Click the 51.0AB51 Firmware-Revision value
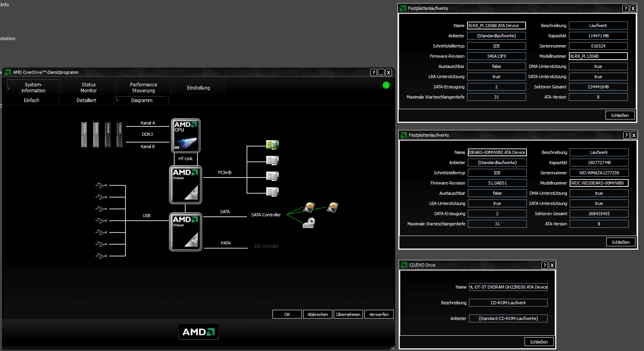The height and width of the screenshot is (351, 644). [497, 183]
